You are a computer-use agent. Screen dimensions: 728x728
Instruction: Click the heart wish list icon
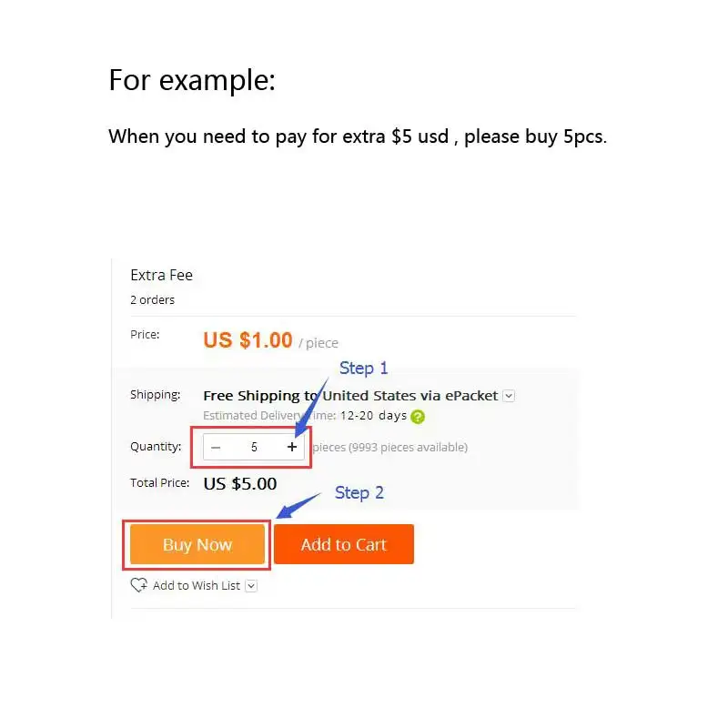(139, 585)
